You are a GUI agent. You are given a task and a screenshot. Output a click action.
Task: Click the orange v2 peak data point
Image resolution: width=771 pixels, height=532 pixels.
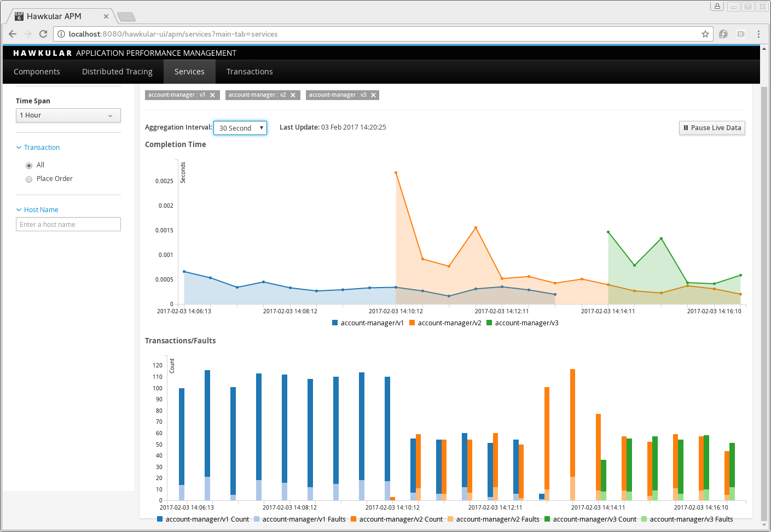[x=396, y=173]
